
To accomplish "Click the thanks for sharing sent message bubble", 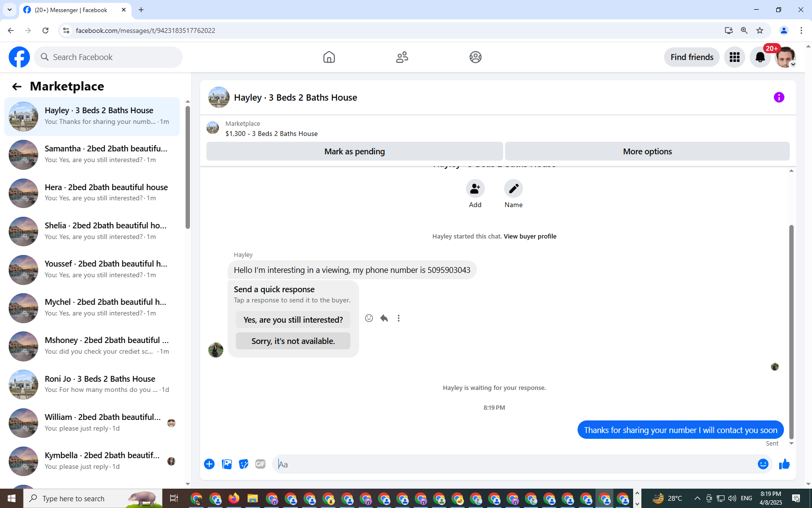I will pos(681,430).
